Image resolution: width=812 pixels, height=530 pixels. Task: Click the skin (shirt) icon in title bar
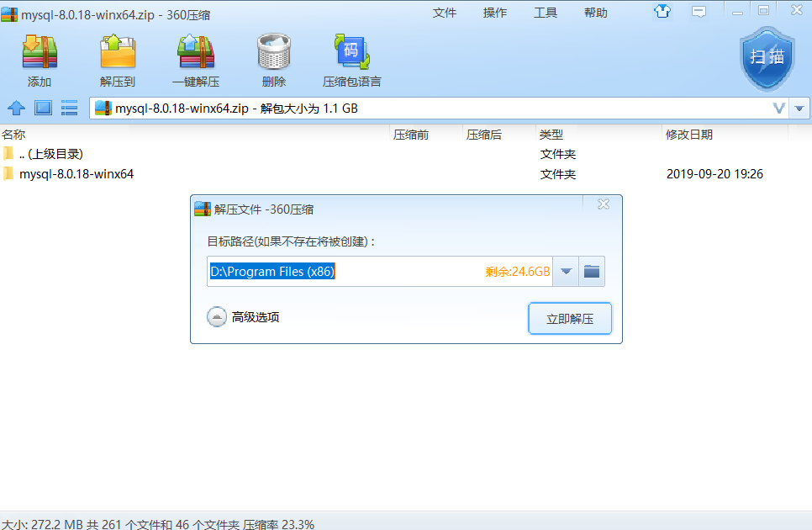click(x=662, y=11)
